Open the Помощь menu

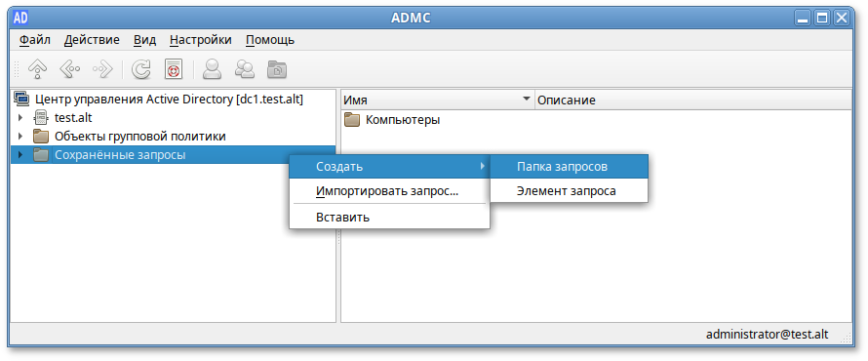pyautogui.click(x=270, y=40)
